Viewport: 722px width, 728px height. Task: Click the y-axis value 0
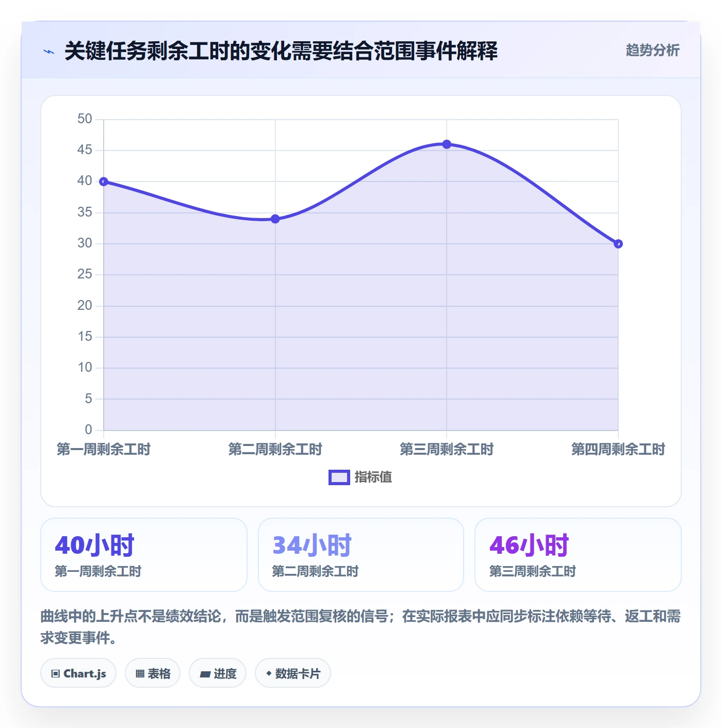click(x=89, y=429)
